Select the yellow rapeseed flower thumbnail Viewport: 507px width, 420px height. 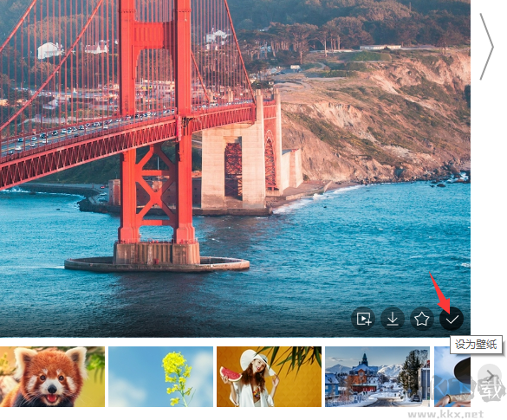pos(160,377)
